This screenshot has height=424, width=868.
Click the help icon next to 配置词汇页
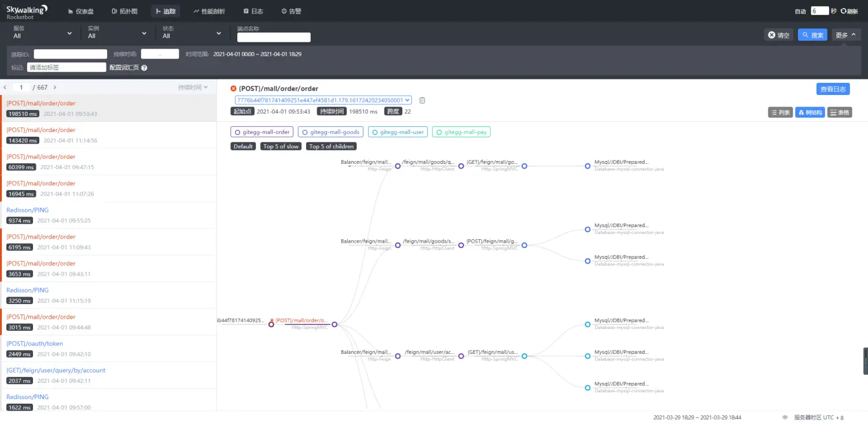[x=144, y=68]
